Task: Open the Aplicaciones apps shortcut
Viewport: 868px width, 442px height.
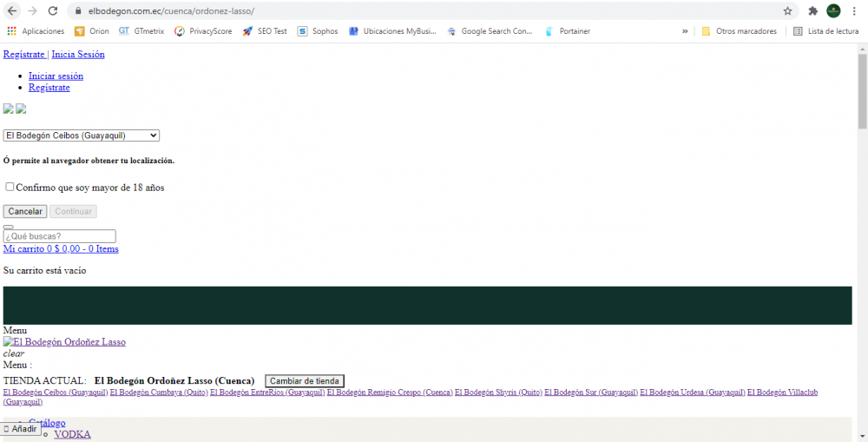Action: 36,31
